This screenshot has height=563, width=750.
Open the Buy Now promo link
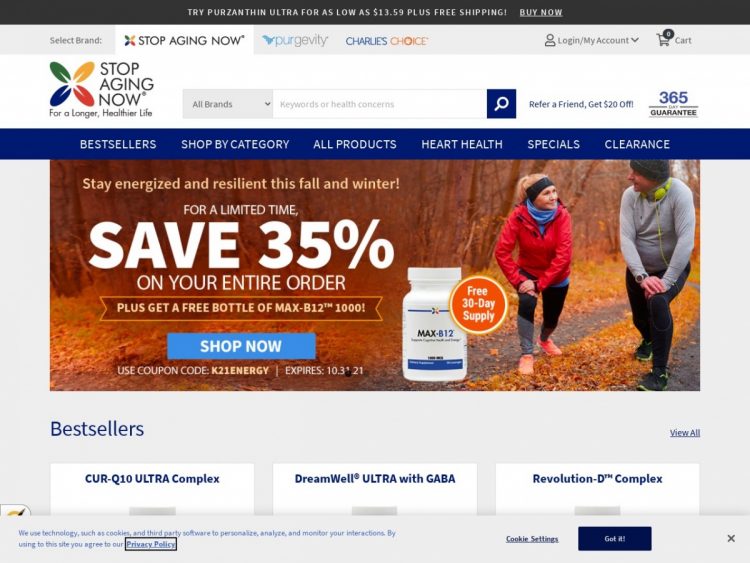541,12
